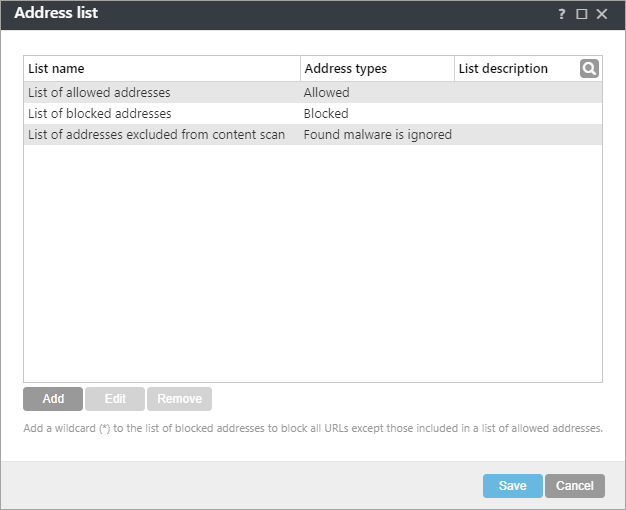
Task: Select the List of blocked addresses row
Action: coord(100,114)
